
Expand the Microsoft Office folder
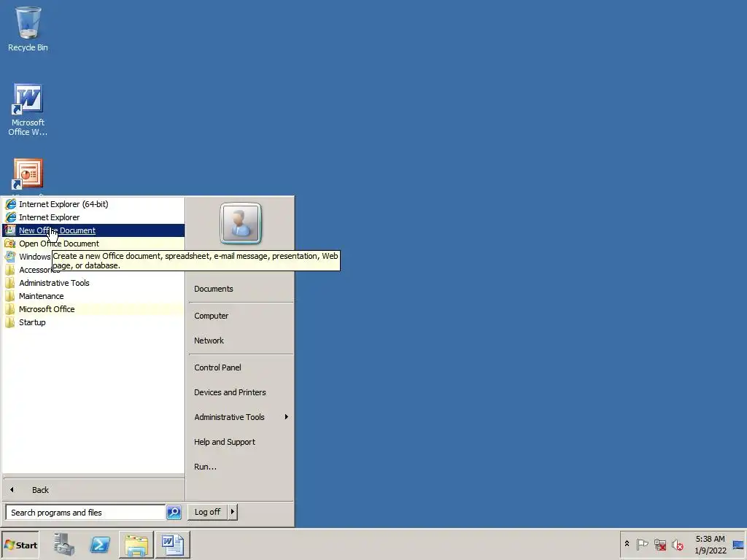point(93,309)
